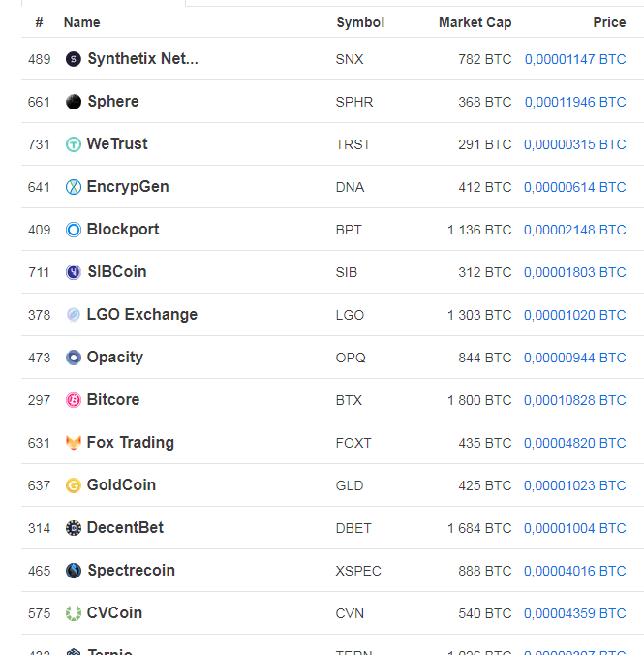The image size is (644, 655).
Task: Open the Opacity coin name
Action: (115, 358)
